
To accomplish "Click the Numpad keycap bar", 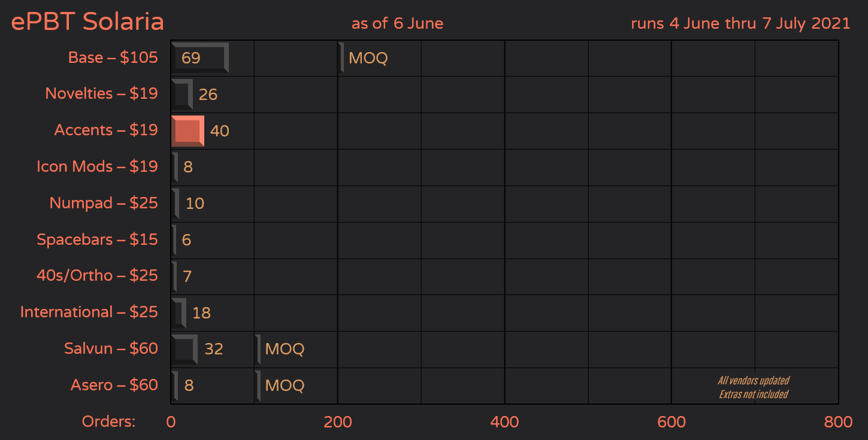I will coord(175,203).
